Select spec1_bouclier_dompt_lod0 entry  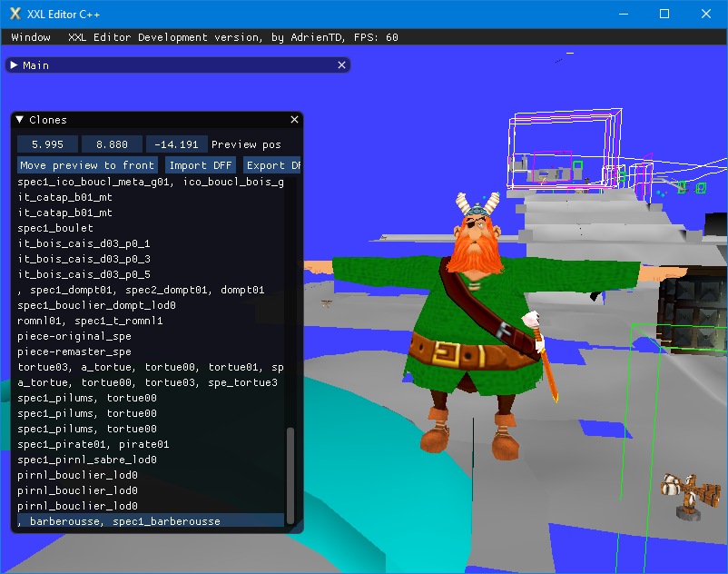pyautogui.click(x=151, y=305)
